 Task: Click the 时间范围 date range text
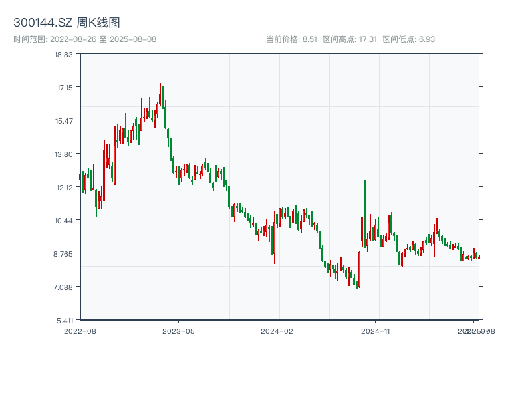[84, 39]
